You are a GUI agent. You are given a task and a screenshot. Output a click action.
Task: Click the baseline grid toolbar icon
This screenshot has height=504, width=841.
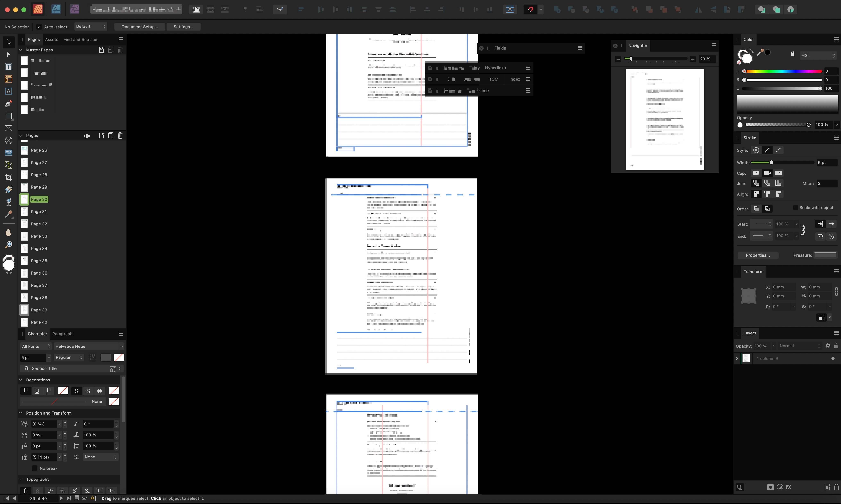point(510,9)
